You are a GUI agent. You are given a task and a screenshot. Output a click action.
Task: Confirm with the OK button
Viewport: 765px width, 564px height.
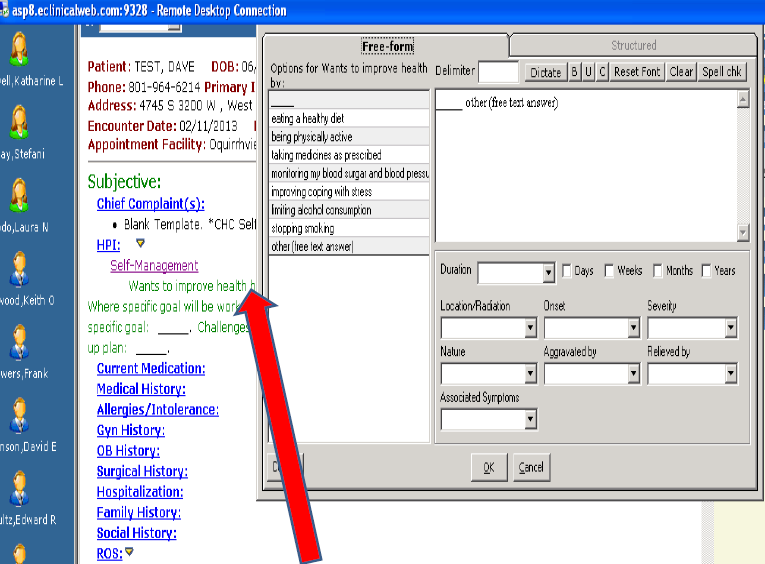(x=489, y=467)
